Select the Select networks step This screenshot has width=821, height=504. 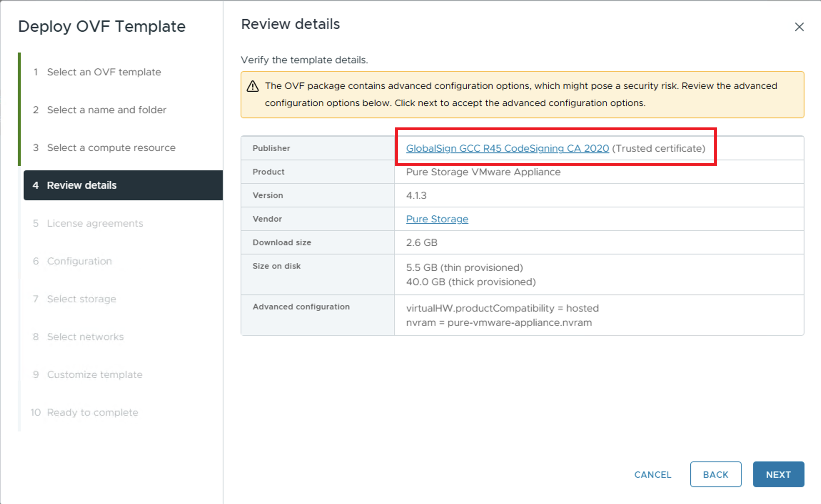click(x=85, y=337)
